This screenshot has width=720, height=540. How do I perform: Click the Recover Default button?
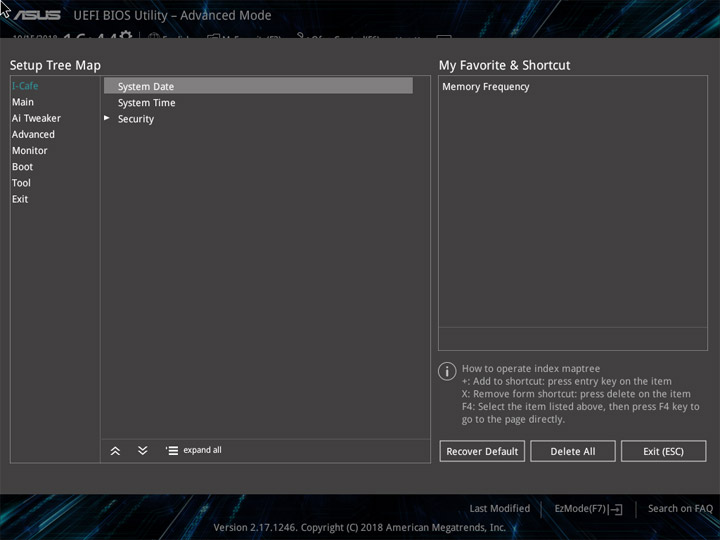pos(482,451)
